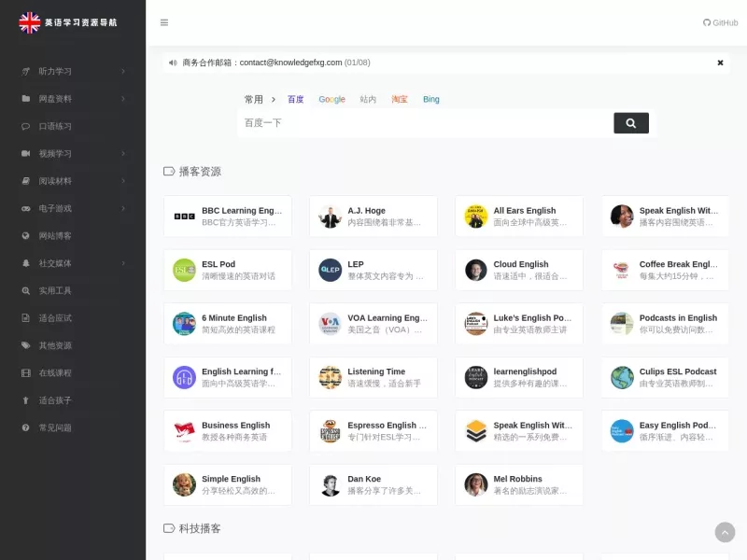Viewport: 747px width, 560px height.
Task: Open the contact@knowledgefxg.com announcement text
Action: pyautogui.click(x=276, y=63)
